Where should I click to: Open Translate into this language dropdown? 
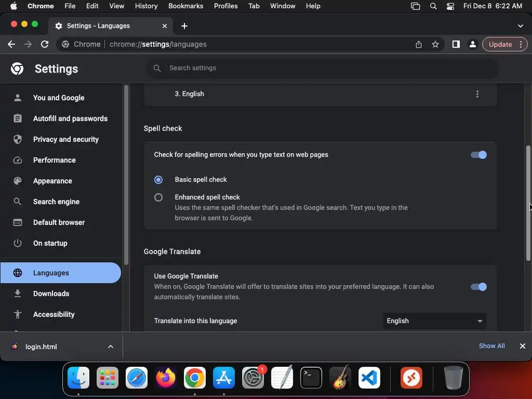(x=435, y=321)
